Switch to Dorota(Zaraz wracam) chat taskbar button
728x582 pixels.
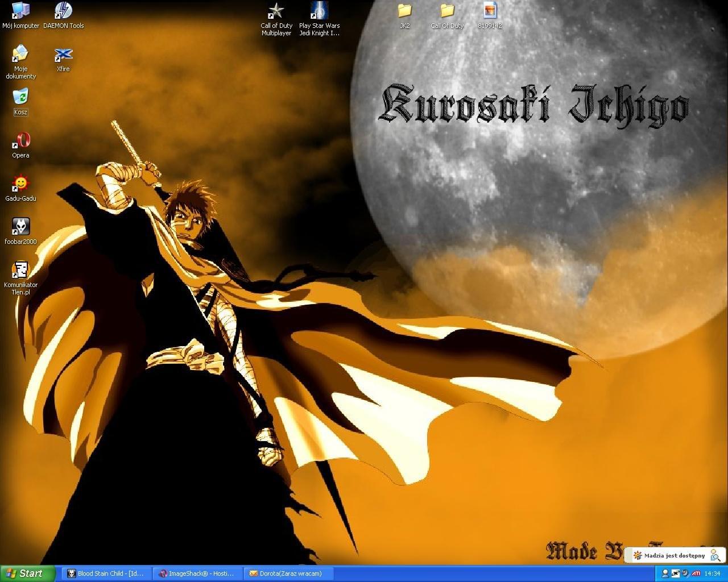click(x=288, y=573)
